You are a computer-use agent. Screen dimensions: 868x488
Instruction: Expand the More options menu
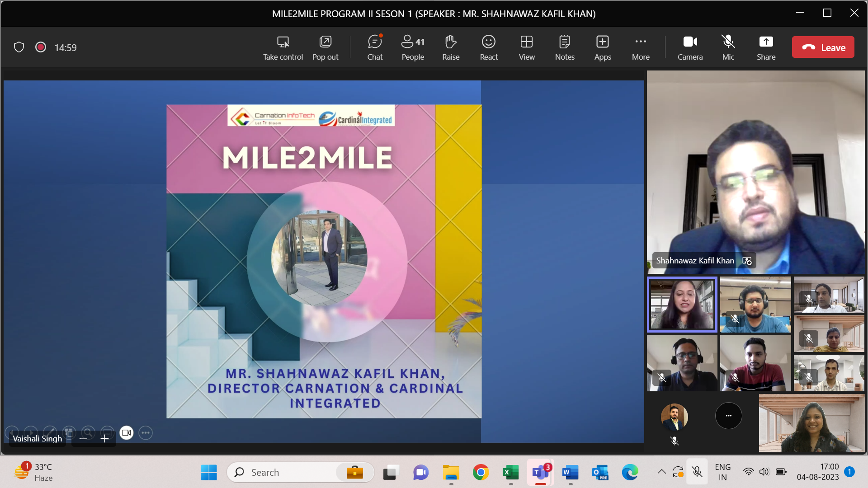tap(640, 47)
